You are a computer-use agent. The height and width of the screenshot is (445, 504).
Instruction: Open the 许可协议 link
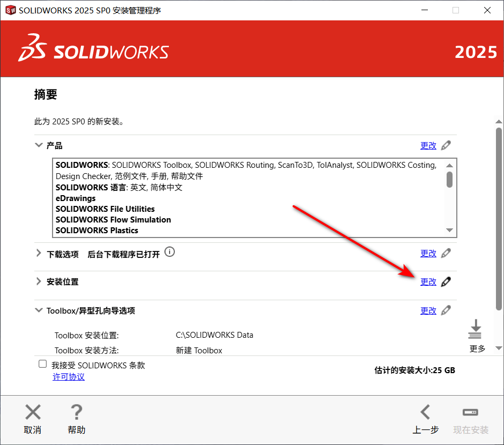[68, 377]
